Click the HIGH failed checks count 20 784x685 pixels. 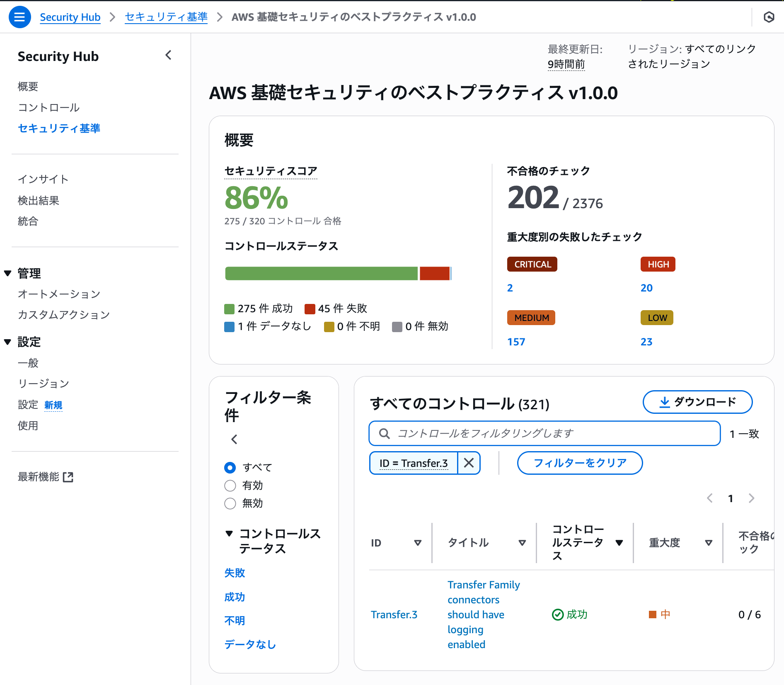click(x=646, y=288)
